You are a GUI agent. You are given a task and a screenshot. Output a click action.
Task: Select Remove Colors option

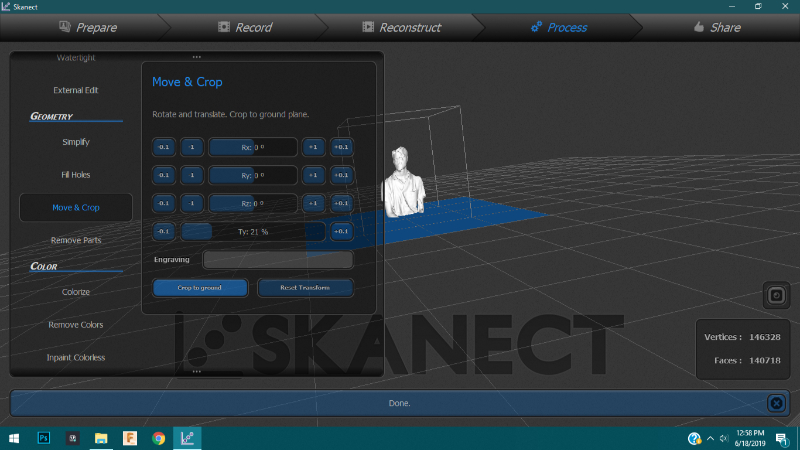click(76, 324)
